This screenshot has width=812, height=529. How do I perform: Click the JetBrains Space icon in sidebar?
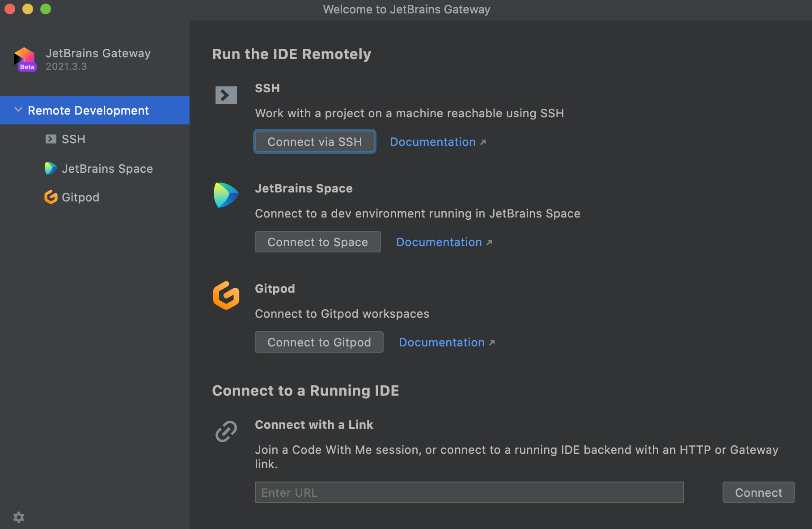pyautogui.click(x=51, y=168)
